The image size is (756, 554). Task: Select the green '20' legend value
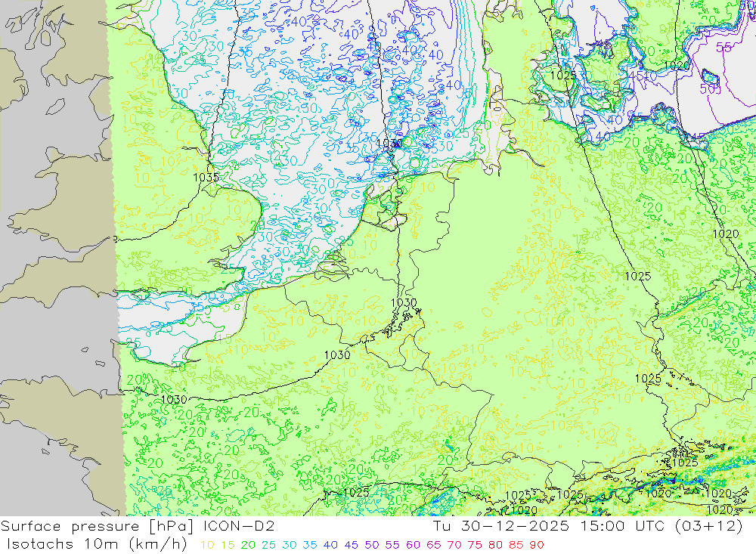point(248,546)
